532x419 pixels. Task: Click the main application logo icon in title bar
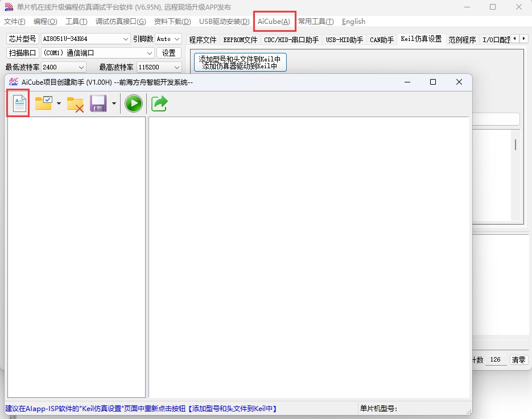coord(9,7)
